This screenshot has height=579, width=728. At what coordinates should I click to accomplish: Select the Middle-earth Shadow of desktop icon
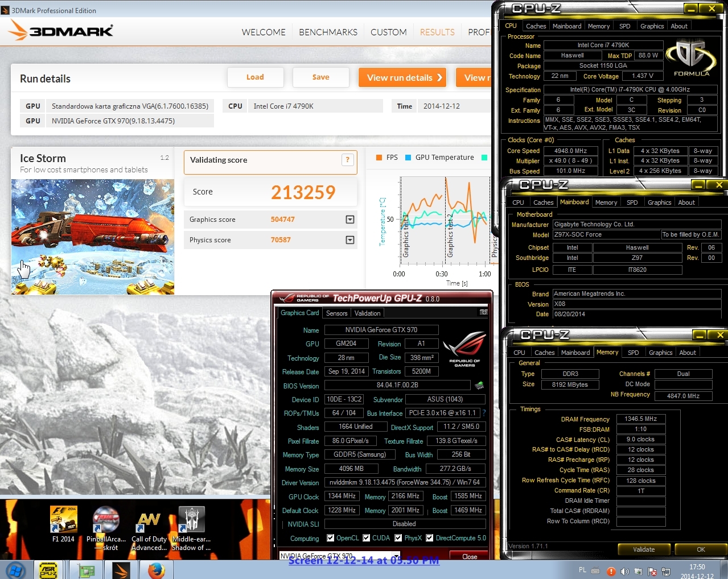(x=191, y=528)
